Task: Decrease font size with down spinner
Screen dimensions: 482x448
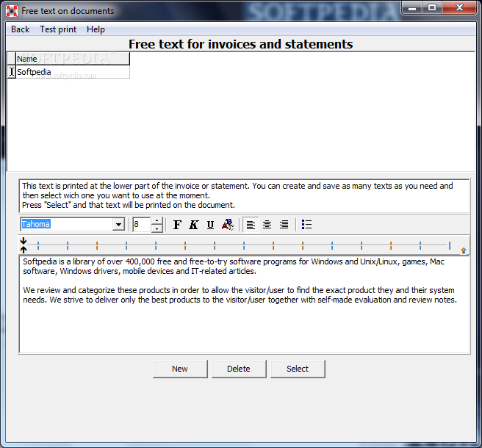Action: 157,228
